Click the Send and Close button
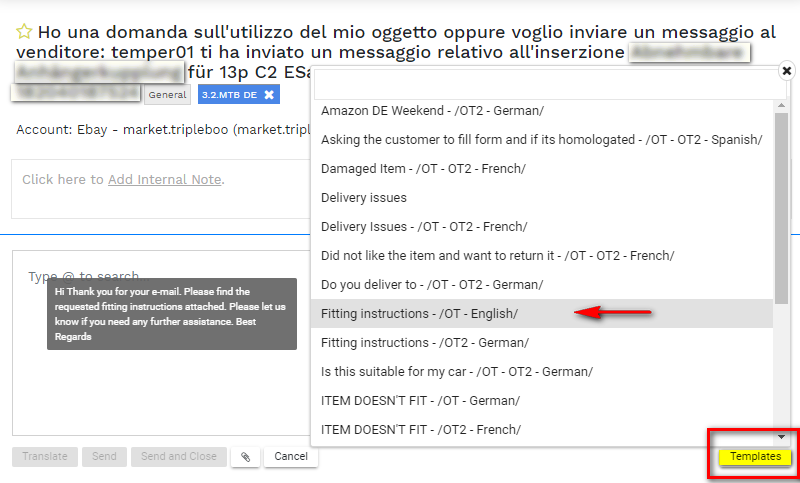The height and width of the screenshot is (483, 800). click(x=178, y=457)
